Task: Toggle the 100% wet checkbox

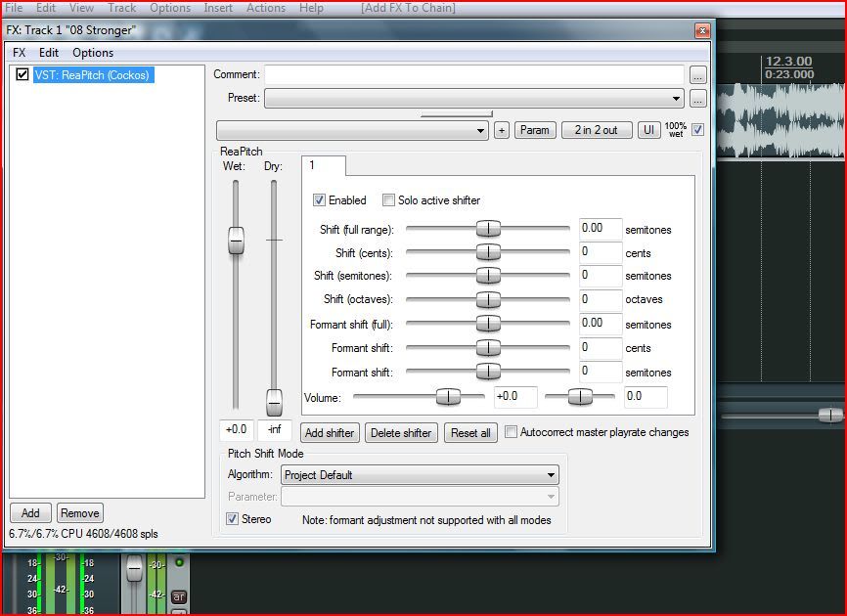Action: coord(698,130)
